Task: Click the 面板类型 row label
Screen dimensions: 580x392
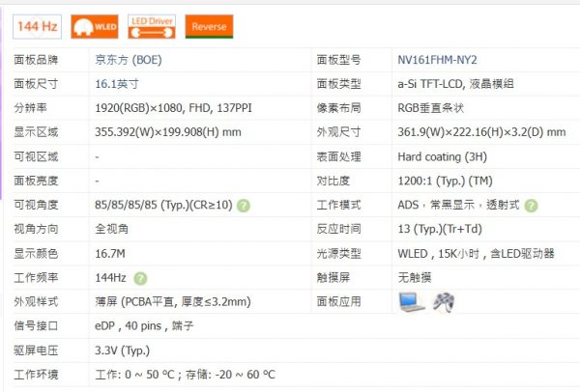Action: click(338, 84)
